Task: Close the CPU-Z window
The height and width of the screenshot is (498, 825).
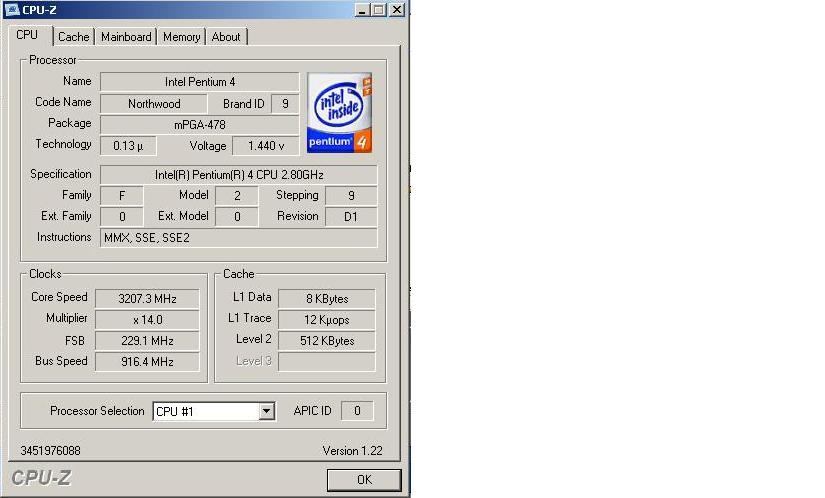Action: coord(397,9)
